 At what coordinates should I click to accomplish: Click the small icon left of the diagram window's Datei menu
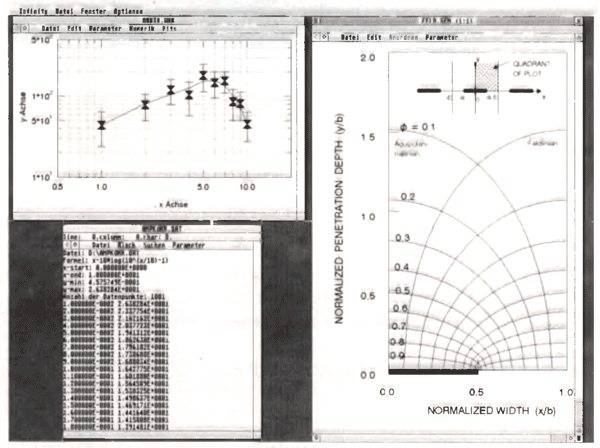click(326, 37)
